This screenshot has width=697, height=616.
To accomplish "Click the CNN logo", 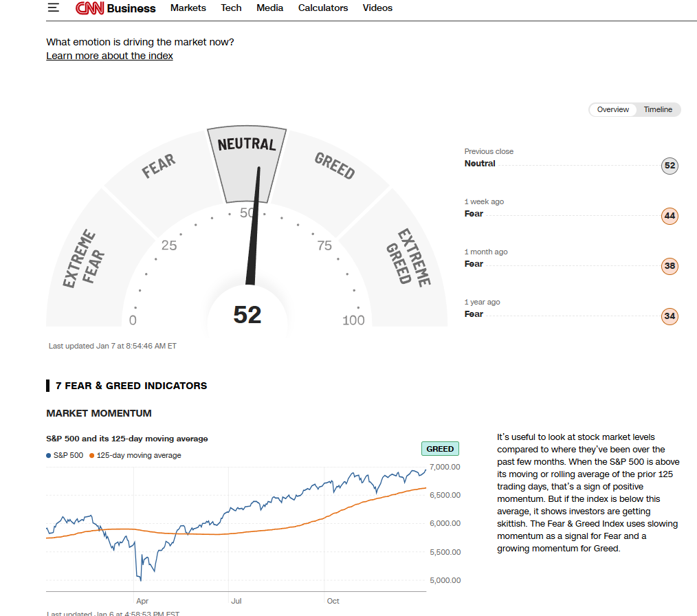I will [x=89, y=8].
